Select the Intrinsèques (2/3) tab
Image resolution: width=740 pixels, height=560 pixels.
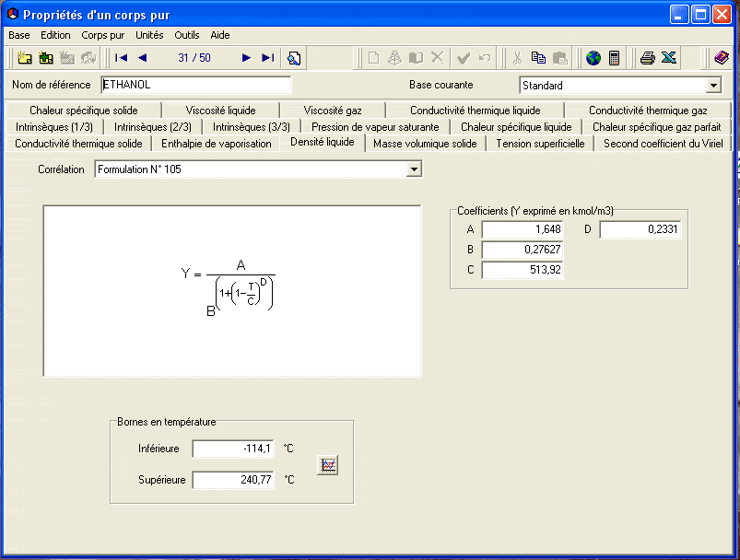click(153, 127)
